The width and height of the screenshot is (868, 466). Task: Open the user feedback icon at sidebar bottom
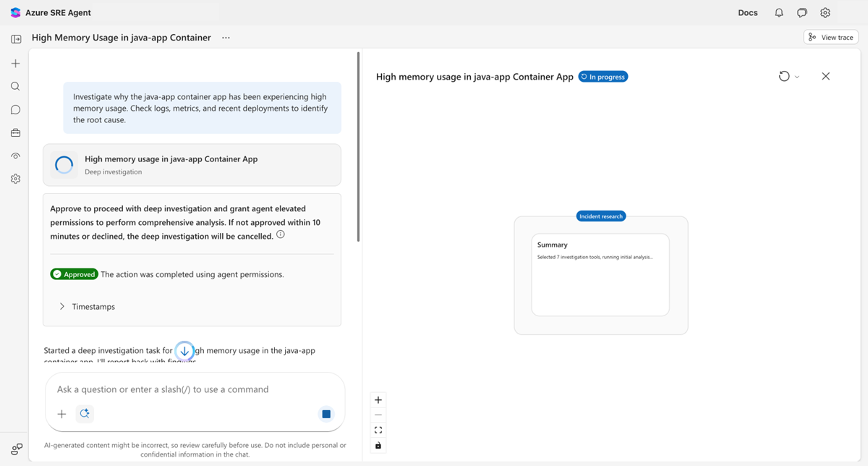17,449
